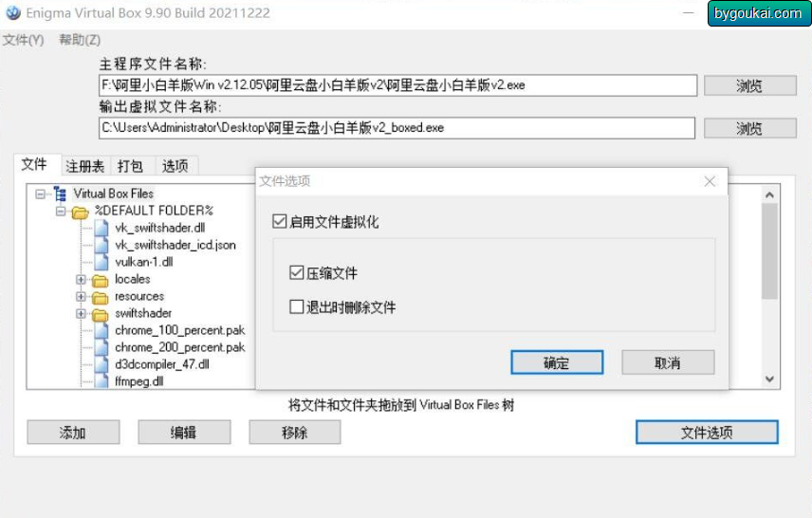The width and height of the screenshot is (812, 518).
Task: Expand the resources folder
Action: (x=81, y=297)
